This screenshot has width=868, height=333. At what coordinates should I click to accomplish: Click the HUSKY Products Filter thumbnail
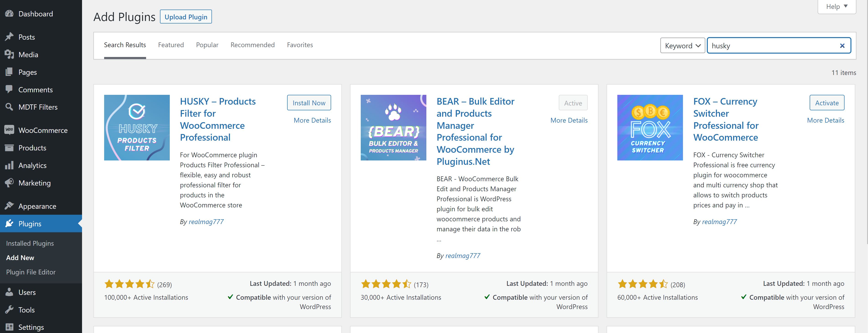[x=137, y=127]
